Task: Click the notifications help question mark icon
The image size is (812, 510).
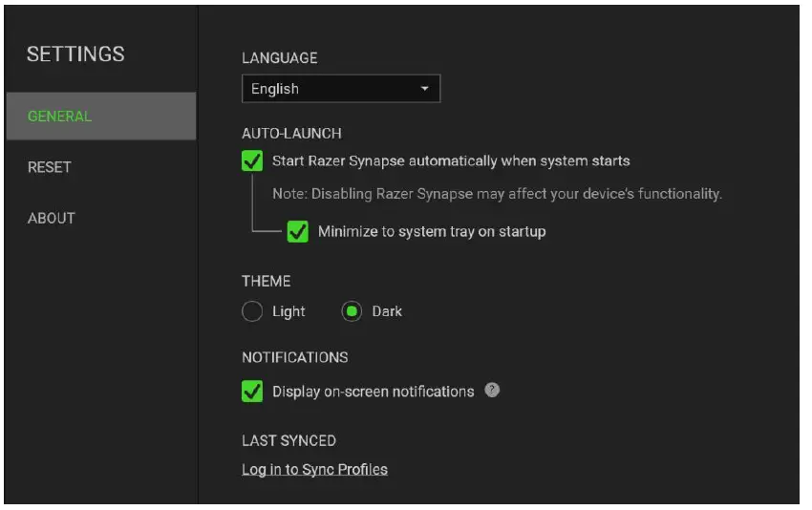Action: [492, 391]
